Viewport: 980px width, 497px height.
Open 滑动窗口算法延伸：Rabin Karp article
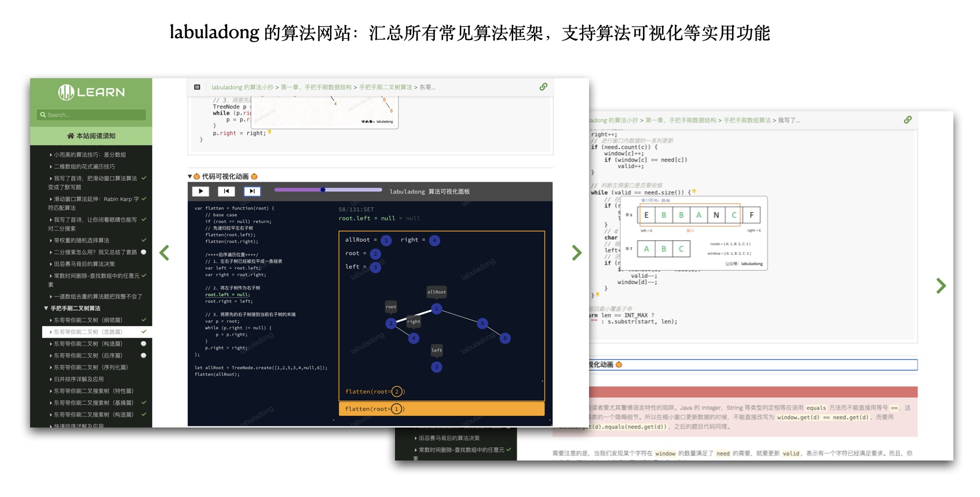coord(93,203)
